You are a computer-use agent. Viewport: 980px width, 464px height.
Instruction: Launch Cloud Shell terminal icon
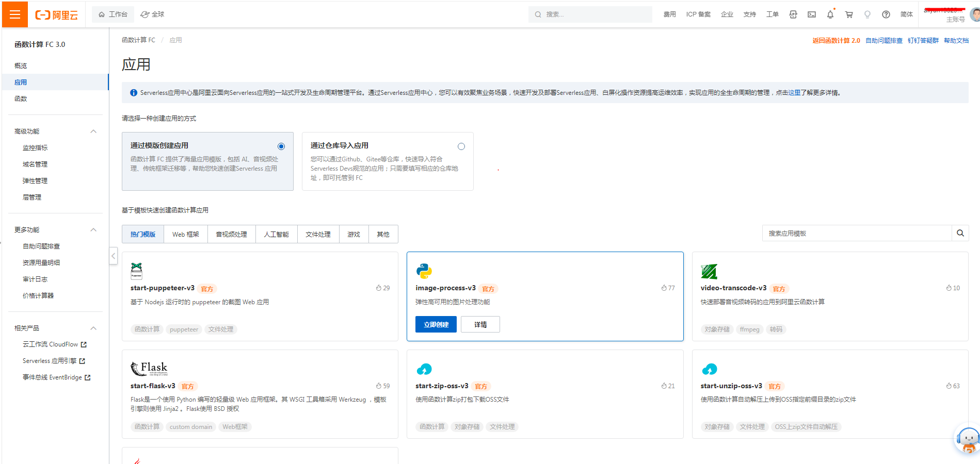[x=812, y=14]
